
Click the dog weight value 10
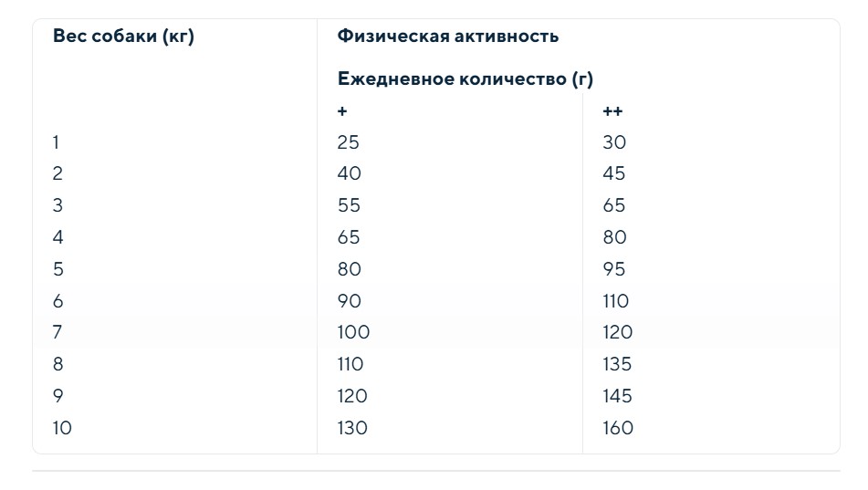point(62,428)
